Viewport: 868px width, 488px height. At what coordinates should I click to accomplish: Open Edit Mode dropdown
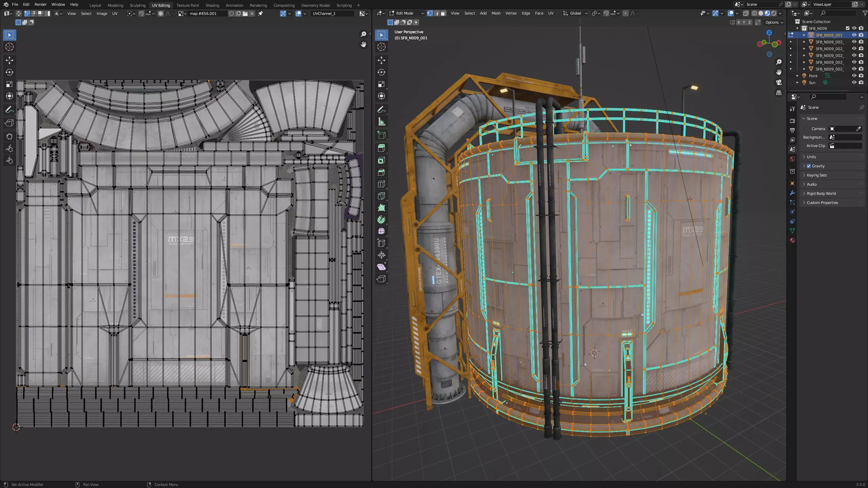pyautogui.click(x=406, y=13)
